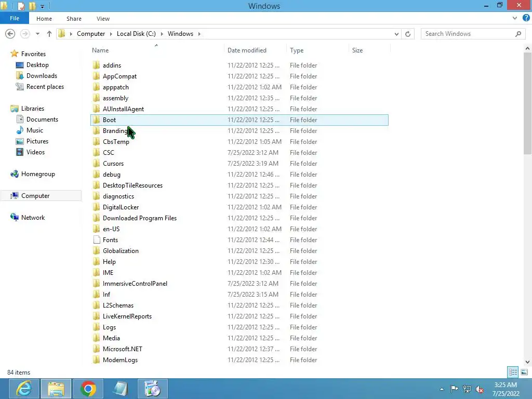Select the AppCompat folder icon

(x=96, y=76)
